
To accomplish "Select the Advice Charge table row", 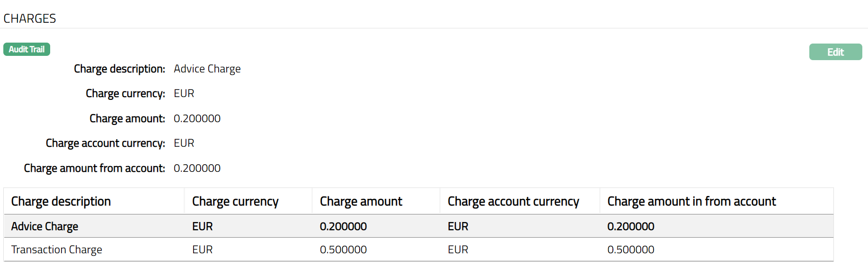I will point(45,226).
